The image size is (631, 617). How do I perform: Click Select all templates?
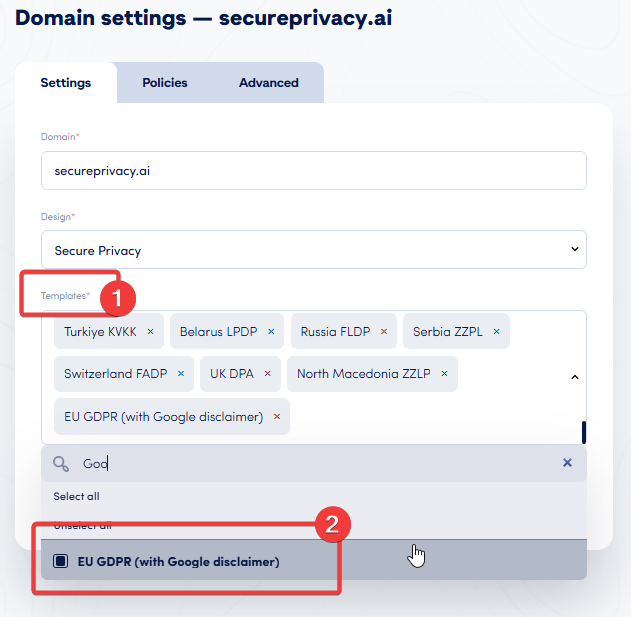[76, 496]
